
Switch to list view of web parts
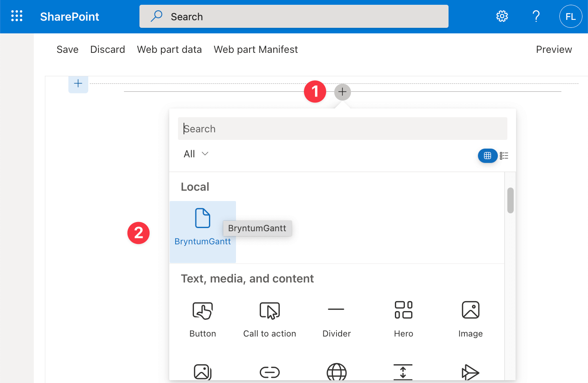[504, 156]
